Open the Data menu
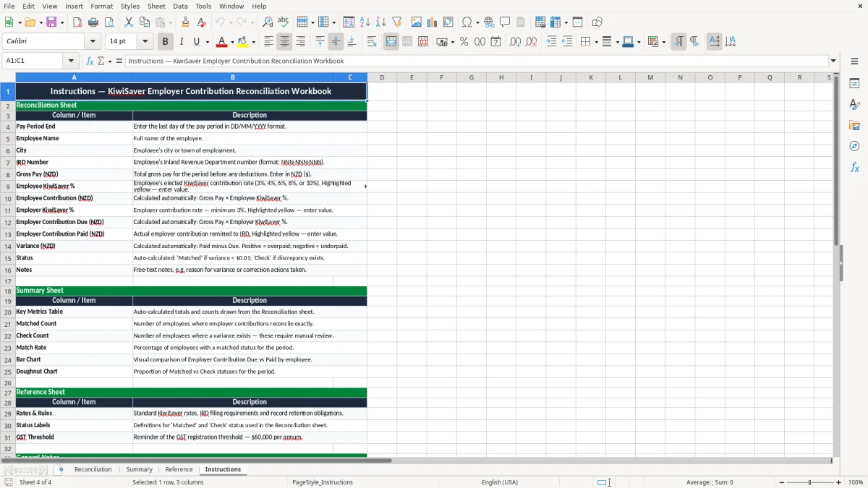This screenshot has width=868, height=488. (180, 6)
